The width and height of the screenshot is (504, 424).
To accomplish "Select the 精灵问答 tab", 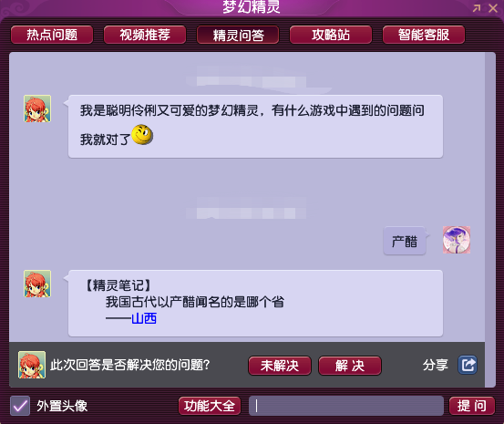I will [238, 35].
